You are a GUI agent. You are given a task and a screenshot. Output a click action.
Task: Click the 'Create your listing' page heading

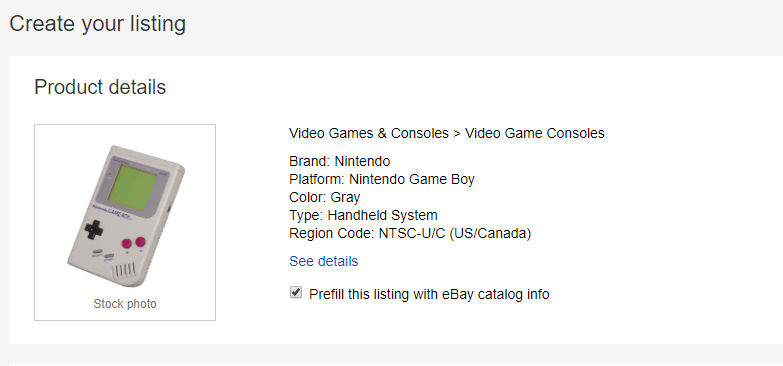pyautogui.click(x=98, y=23)
